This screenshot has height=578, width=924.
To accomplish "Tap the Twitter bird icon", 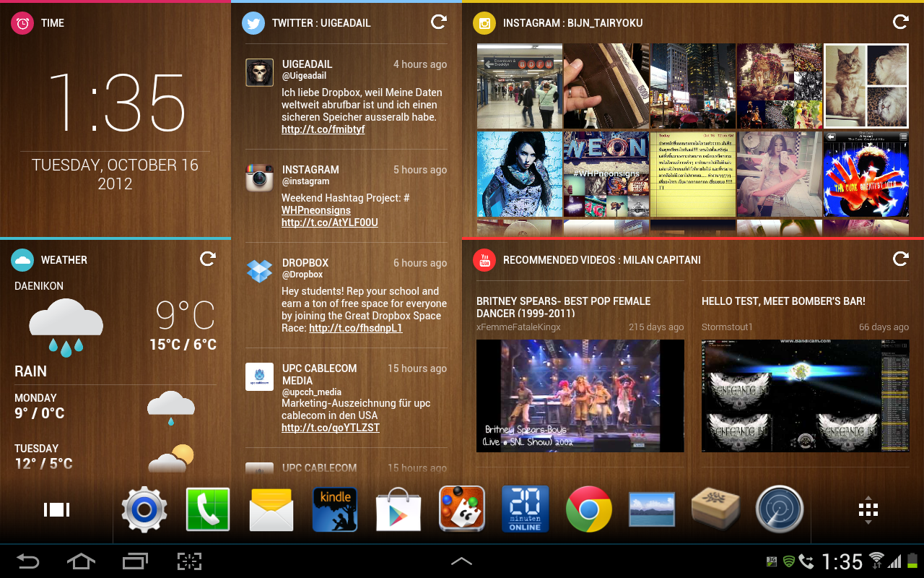I will coord(253,23).
